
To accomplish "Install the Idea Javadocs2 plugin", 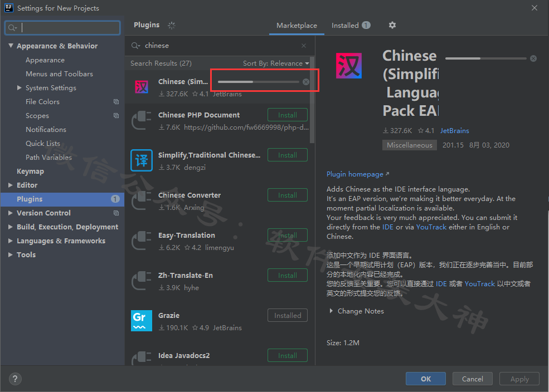I will point(288,356).
